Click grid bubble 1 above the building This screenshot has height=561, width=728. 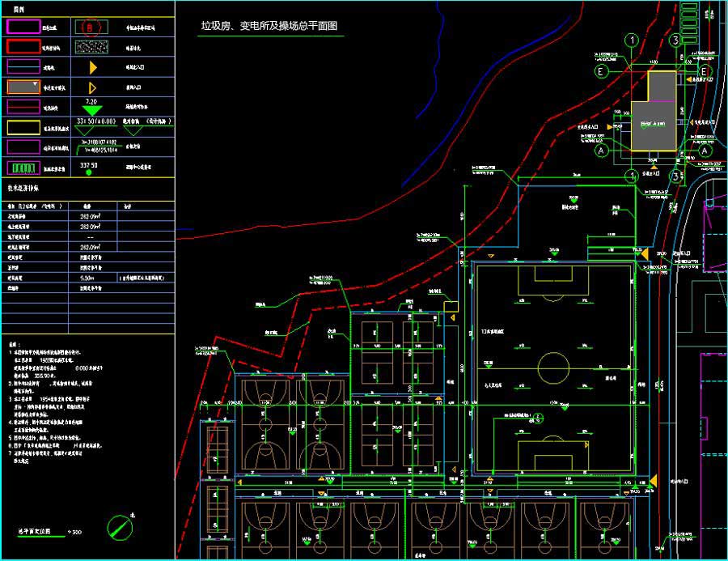pos(632,40)
